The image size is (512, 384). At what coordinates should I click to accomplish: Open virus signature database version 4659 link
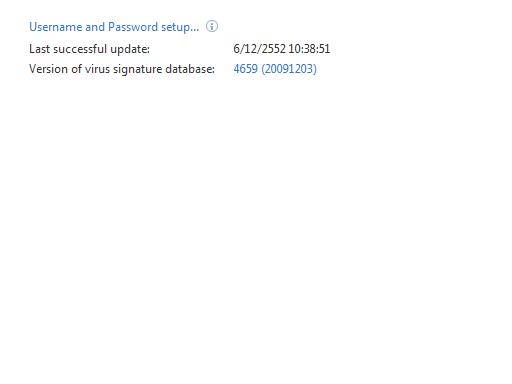click(x=275, y=69)
